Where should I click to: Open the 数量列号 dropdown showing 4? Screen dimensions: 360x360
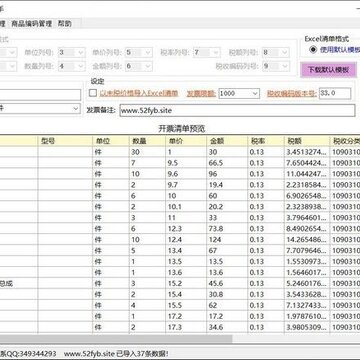[x=72, y=66]
